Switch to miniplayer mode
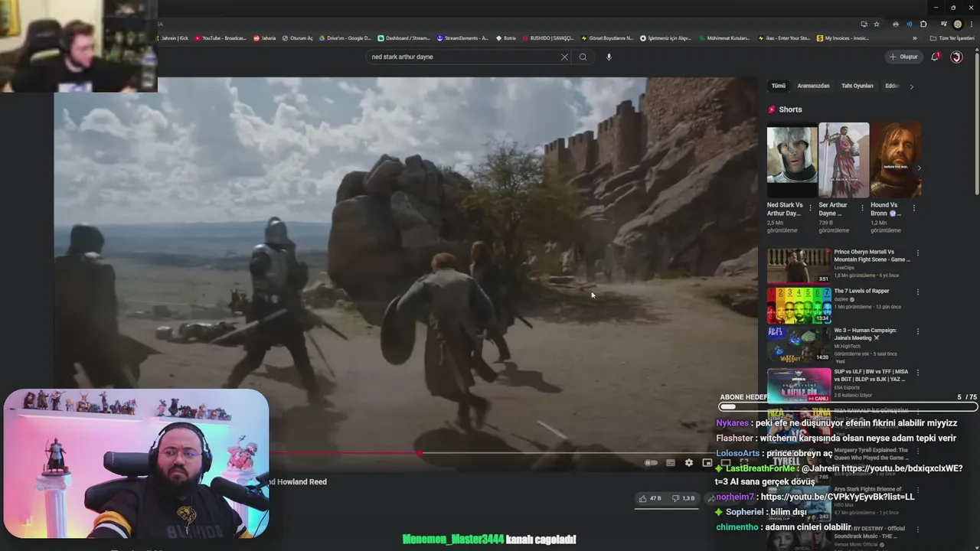Viewport: 980px width, 551px height. [707, 462]
